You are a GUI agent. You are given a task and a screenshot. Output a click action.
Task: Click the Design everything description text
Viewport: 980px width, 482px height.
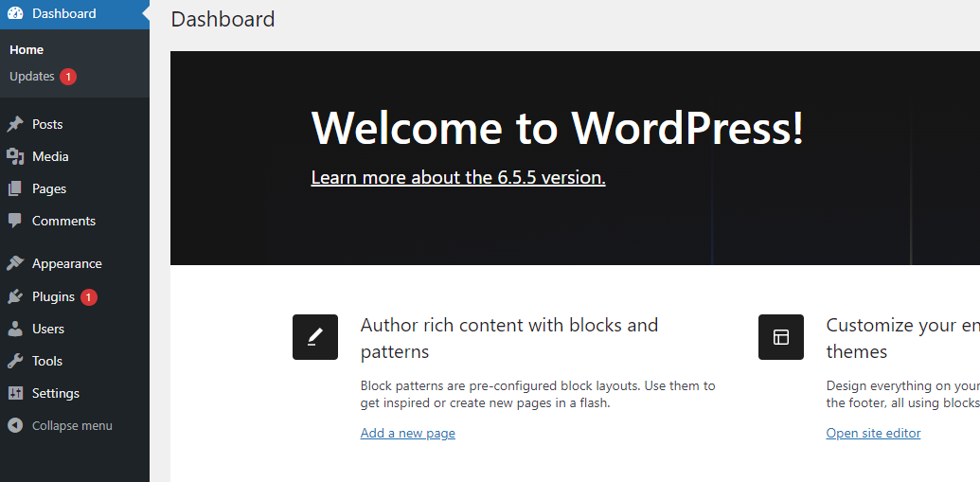[903, 395]
